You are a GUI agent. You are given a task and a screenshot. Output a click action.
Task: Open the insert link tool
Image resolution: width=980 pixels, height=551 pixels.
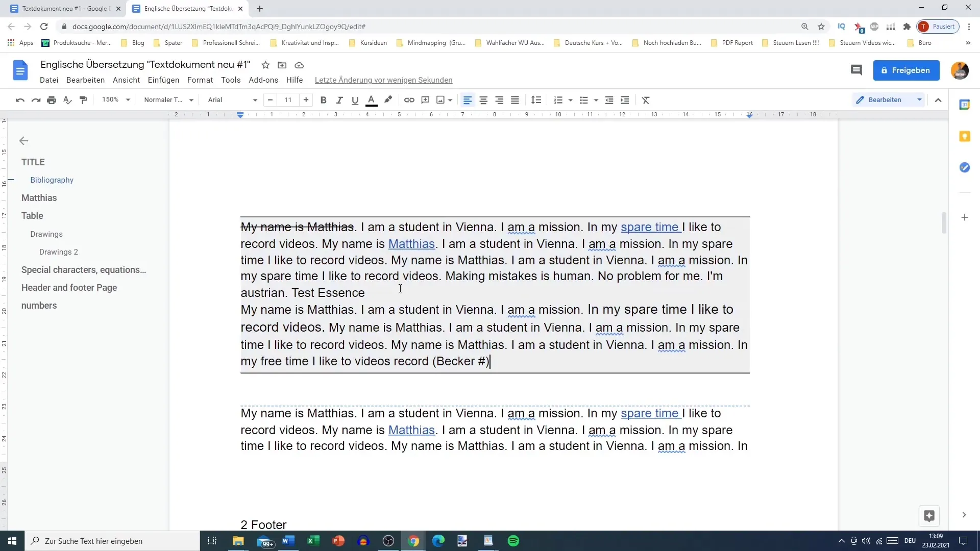[x=409, y=100]
